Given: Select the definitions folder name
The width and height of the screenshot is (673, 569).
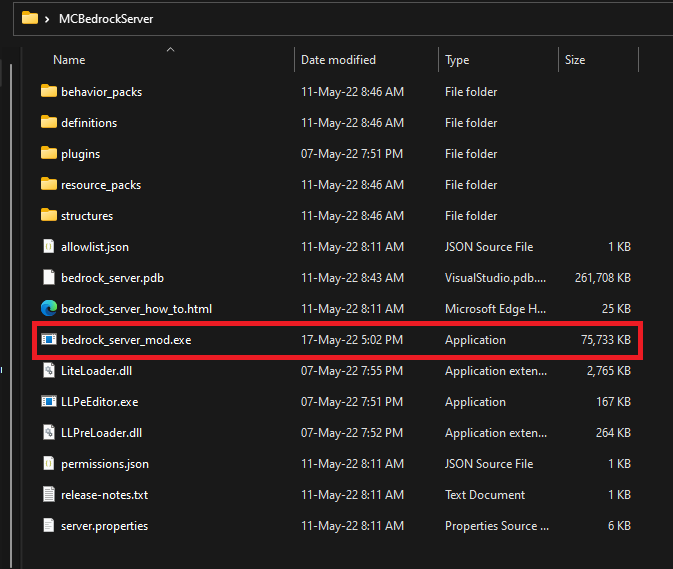Looking at the screenshot, I should pyautogui.click(x=89, y=123).
